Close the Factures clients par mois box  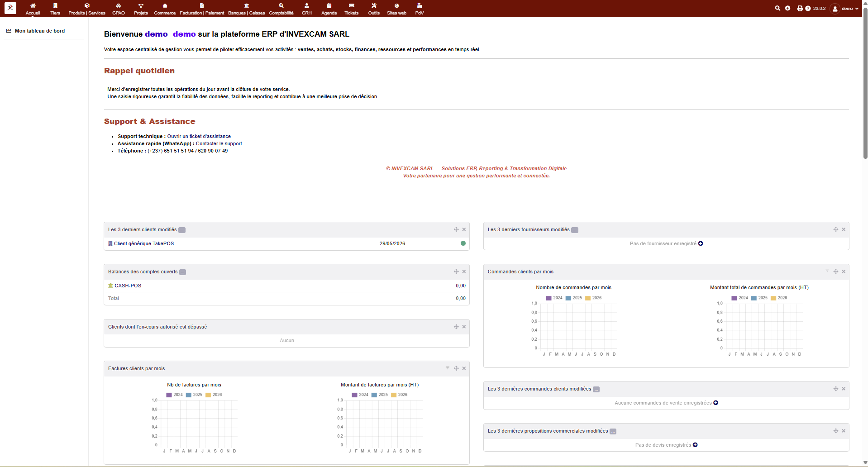[x=464, y=368]
